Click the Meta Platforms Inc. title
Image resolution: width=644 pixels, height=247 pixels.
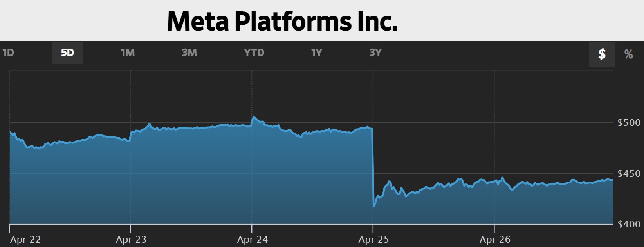tap(282, 21)
